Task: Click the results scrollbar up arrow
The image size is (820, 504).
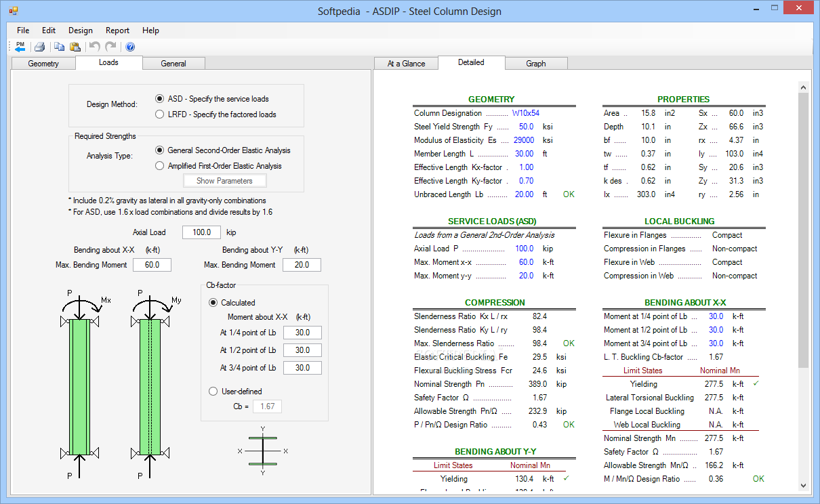Action: point(804,87)
